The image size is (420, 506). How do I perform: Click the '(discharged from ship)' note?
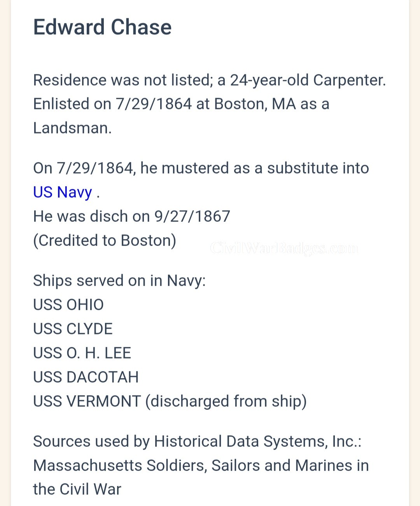tap(226, 401)
